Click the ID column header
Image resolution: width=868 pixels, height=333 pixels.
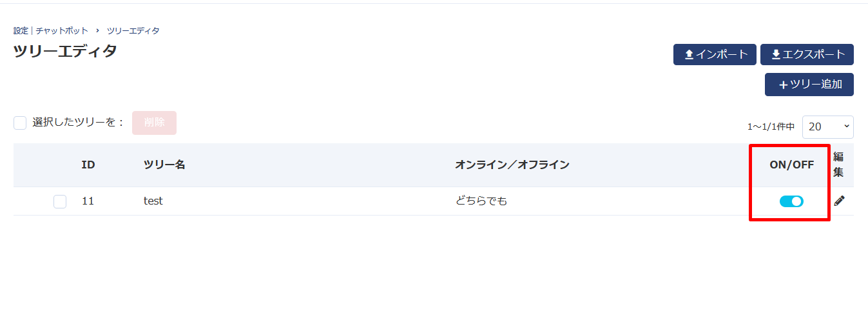(88, 165)
